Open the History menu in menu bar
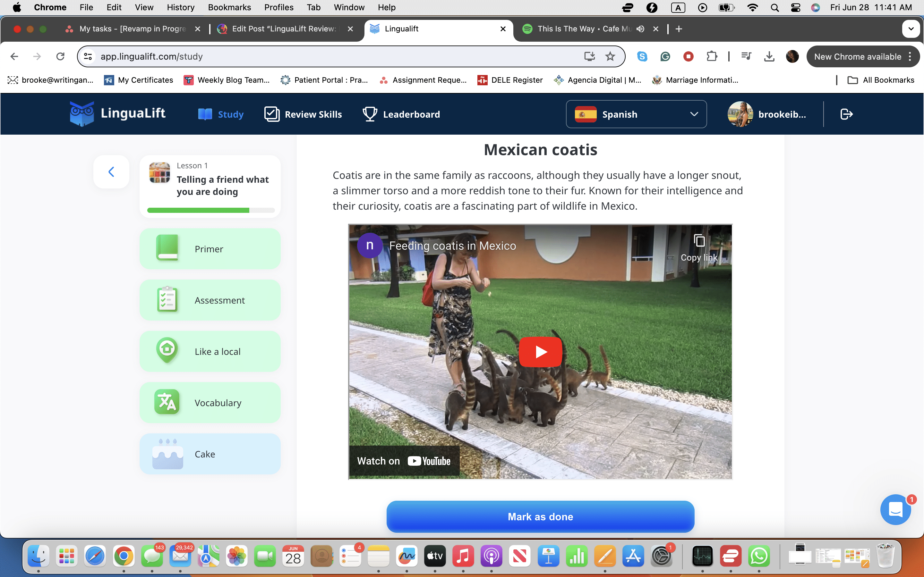Screen dimensions: 924x577 pyautogui.click(x=181, y=7)
